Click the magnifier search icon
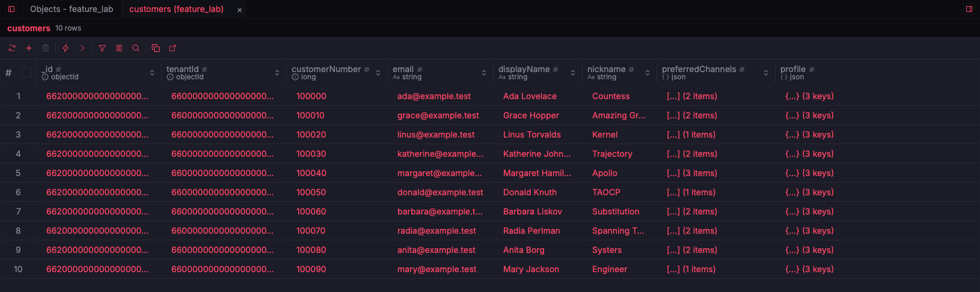The height and width of the screenshot is (292, 980). [136, 48]
